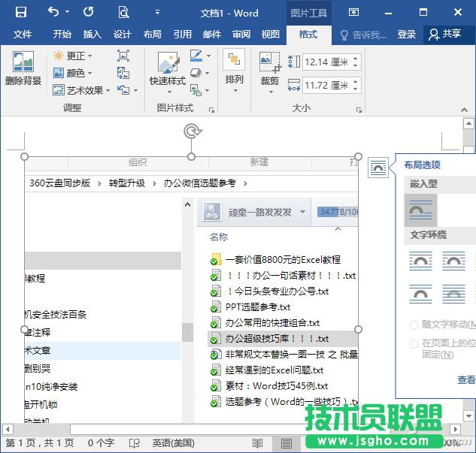Viewport: 476px width, 453px height.
Task: Click the Share (共享) button
Action: (444, 35)
